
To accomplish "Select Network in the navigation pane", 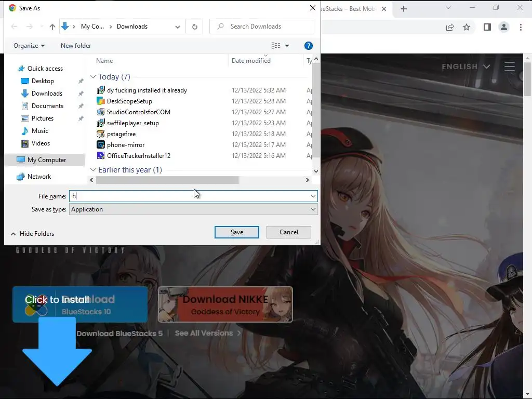I will point(39,177).
